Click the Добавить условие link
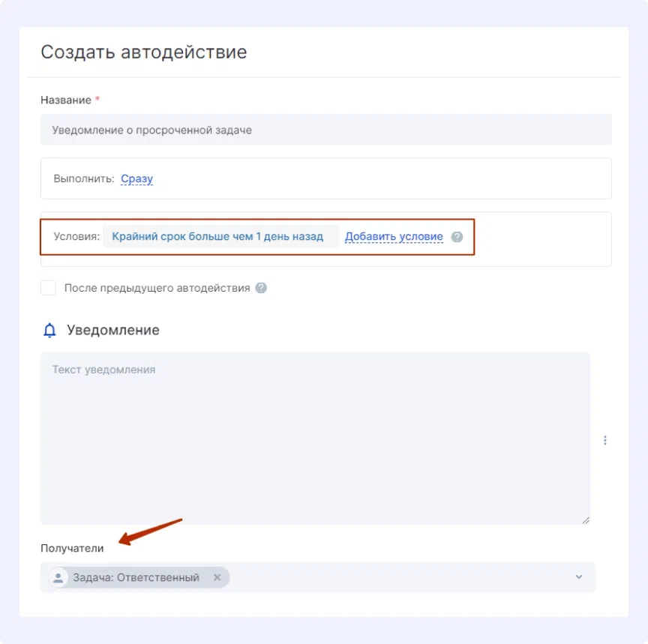The width and height of the screenshot is (648, 644). click(x=393, y=236)
